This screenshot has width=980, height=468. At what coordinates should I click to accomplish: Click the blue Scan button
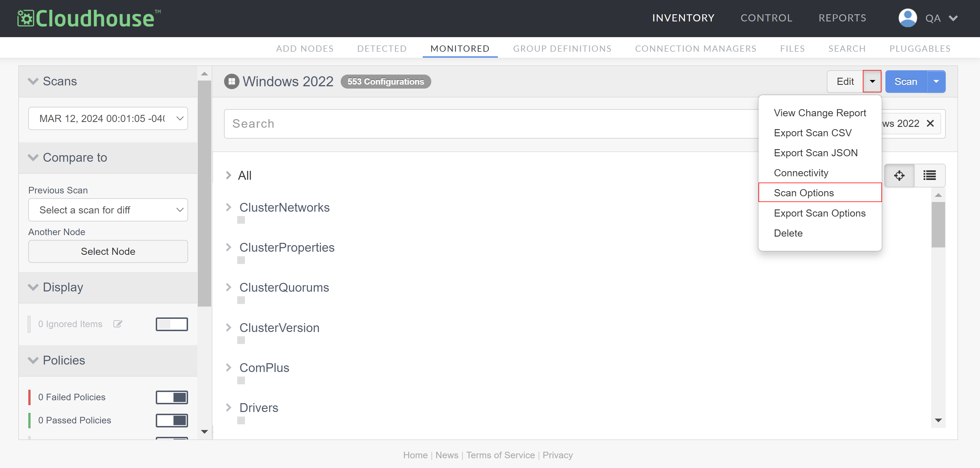coord(906,81)
